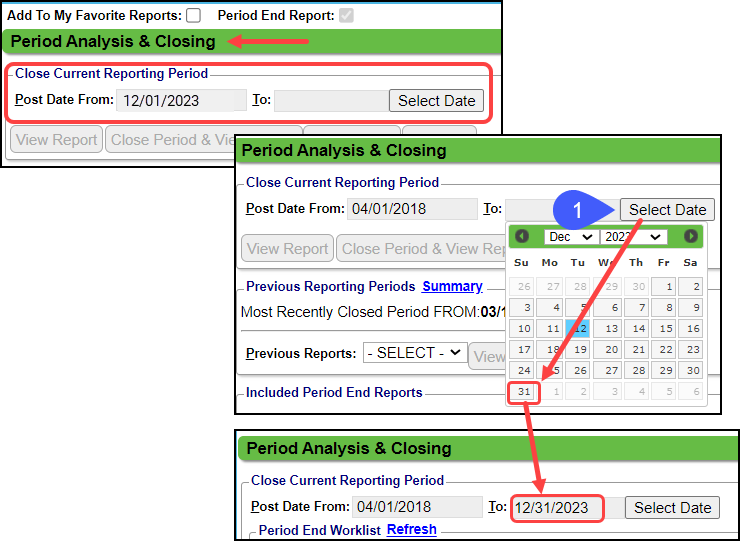Select highlighted day 12 in the calendar
This screenshot has height=541, width=740.
coord(578,328)
